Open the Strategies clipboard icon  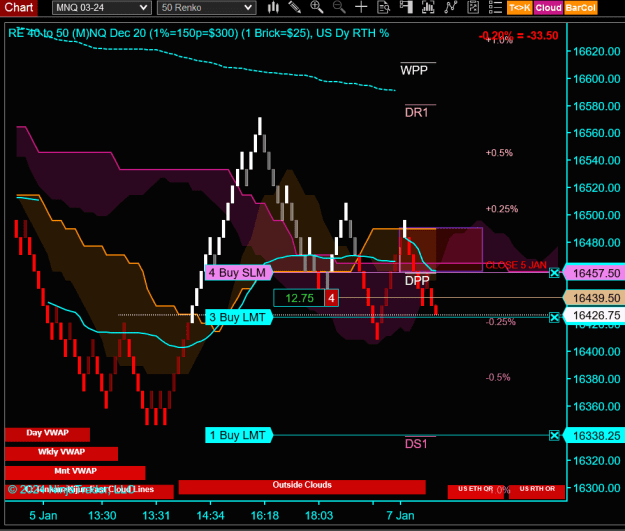pyautogui.click(x=473, y=7)
